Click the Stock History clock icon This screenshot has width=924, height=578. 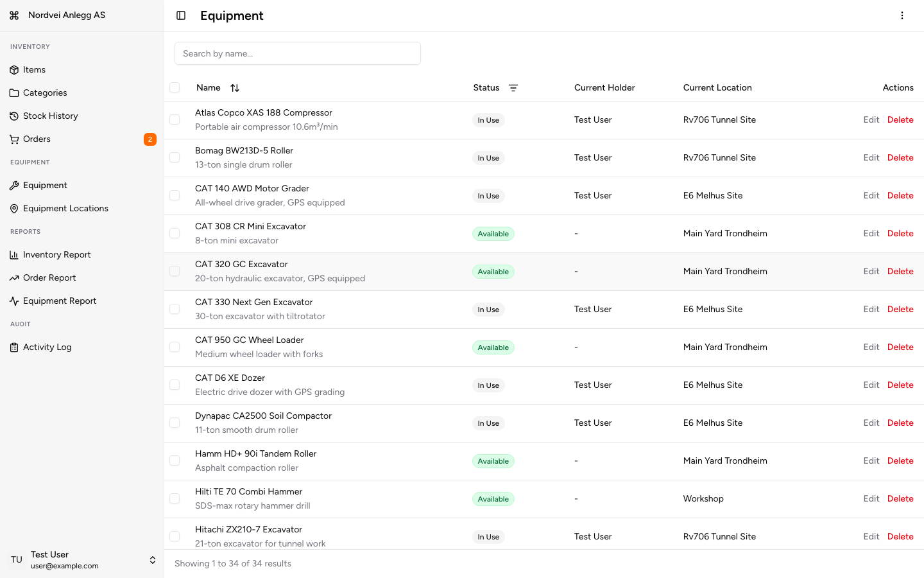14,116
